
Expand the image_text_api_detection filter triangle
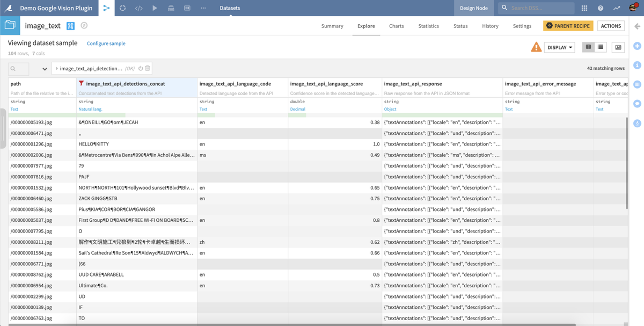pyautogui.click(x=57, y=69)
